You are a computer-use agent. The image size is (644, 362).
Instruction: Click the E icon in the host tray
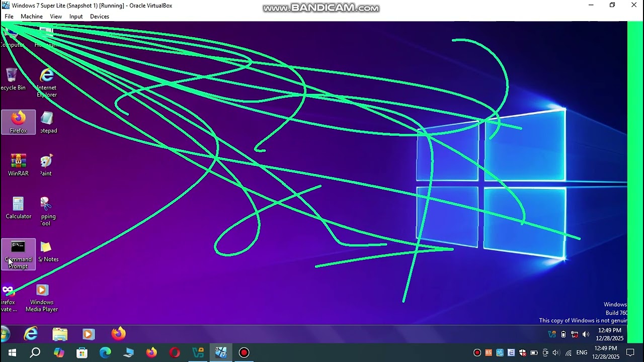coord(511,352)
